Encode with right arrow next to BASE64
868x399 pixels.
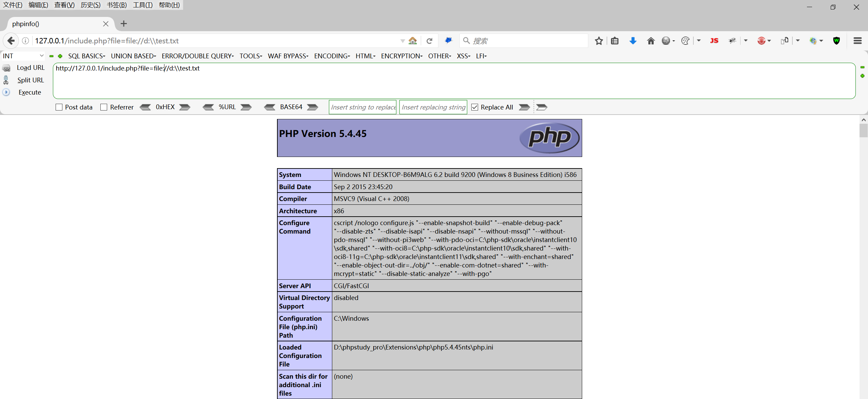point(312,107)
